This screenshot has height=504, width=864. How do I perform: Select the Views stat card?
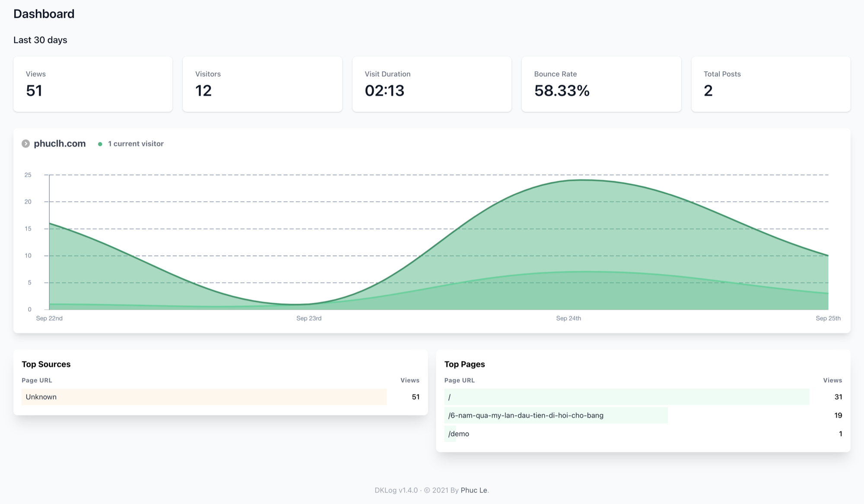(x=93, y=84)
